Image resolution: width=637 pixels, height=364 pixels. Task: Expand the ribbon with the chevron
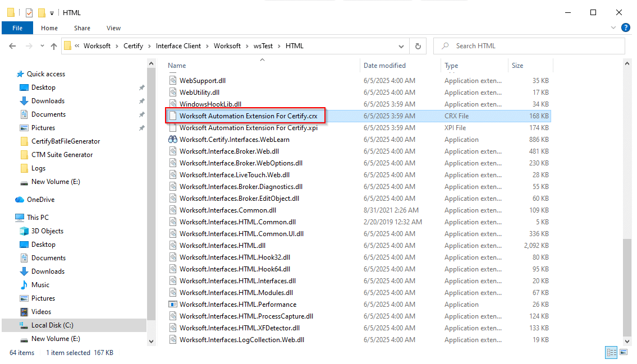(x=613, y=27)
